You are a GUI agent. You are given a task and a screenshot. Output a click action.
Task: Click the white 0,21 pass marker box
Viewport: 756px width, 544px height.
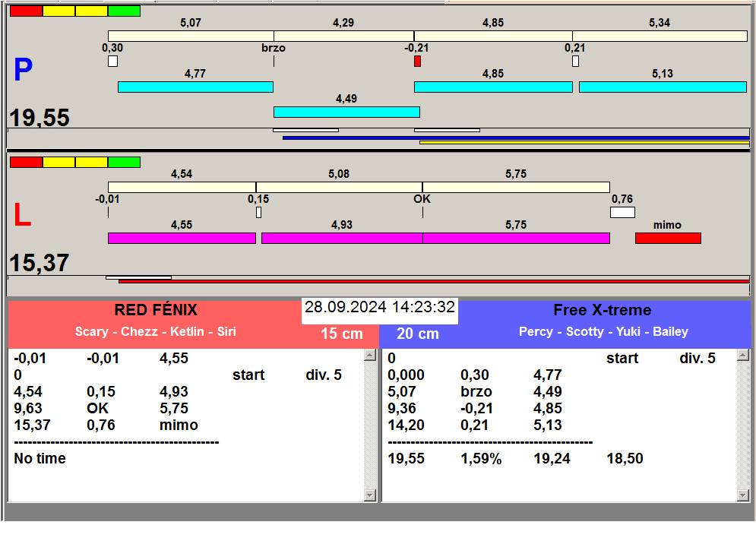tap(576, 62)
